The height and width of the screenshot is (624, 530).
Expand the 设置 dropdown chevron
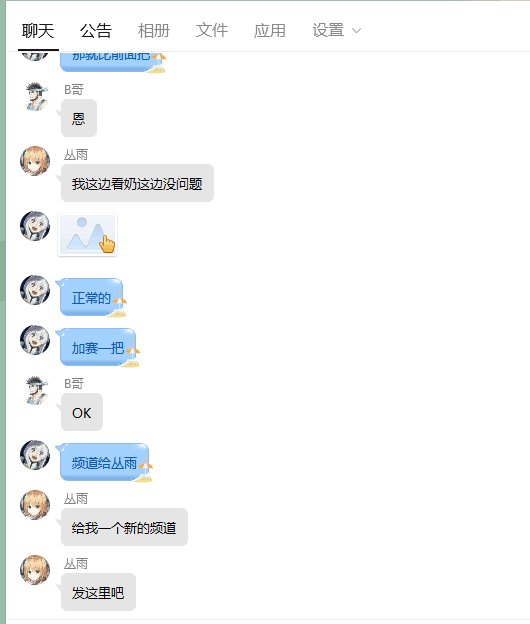357,30
